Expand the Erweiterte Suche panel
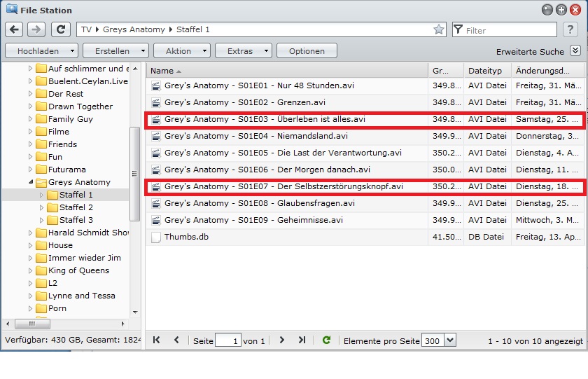This screenshot has width=588, height=379. coord(575,50)
